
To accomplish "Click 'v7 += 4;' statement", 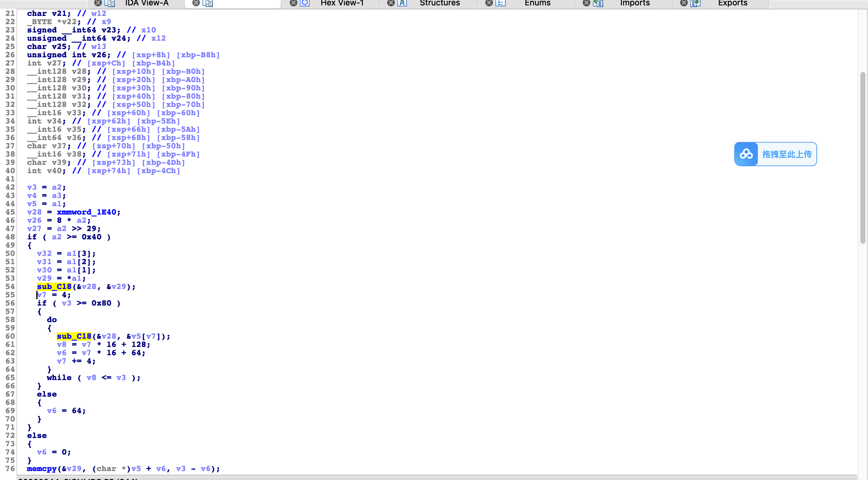I will (76, 361).
